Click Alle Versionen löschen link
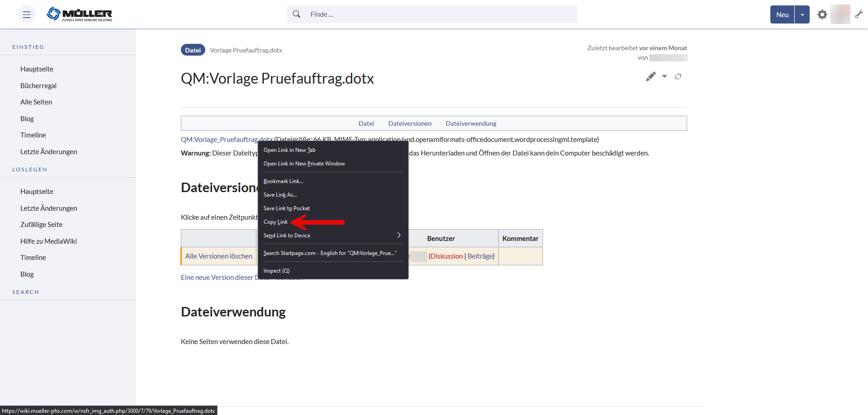Viewport: 868px width, 415px height. coord(219,256)
